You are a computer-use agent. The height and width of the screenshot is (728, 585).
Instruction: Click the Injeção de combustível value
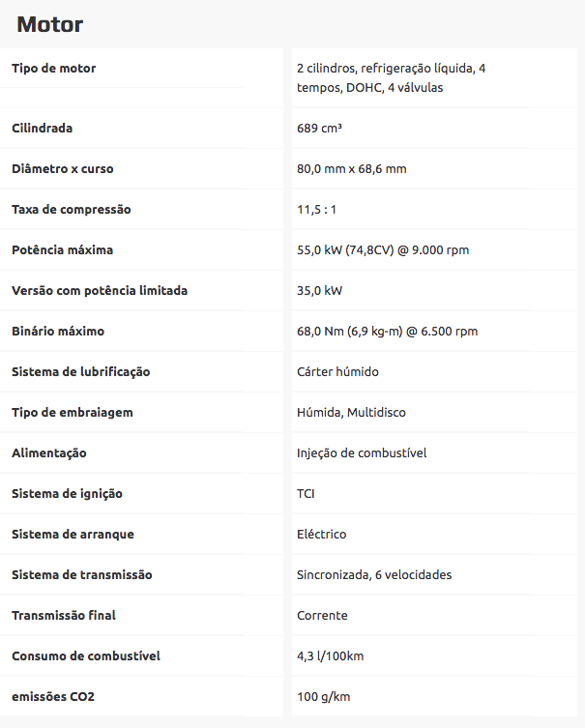(x=362, y=453)
